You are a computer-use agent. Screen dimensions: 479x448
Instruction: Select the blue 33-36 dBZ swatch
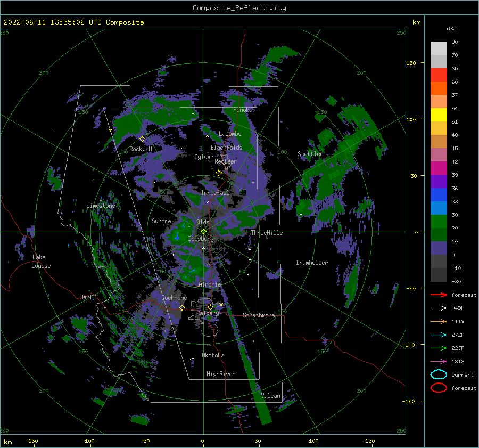pyautogui.click(x=439, y=194)
